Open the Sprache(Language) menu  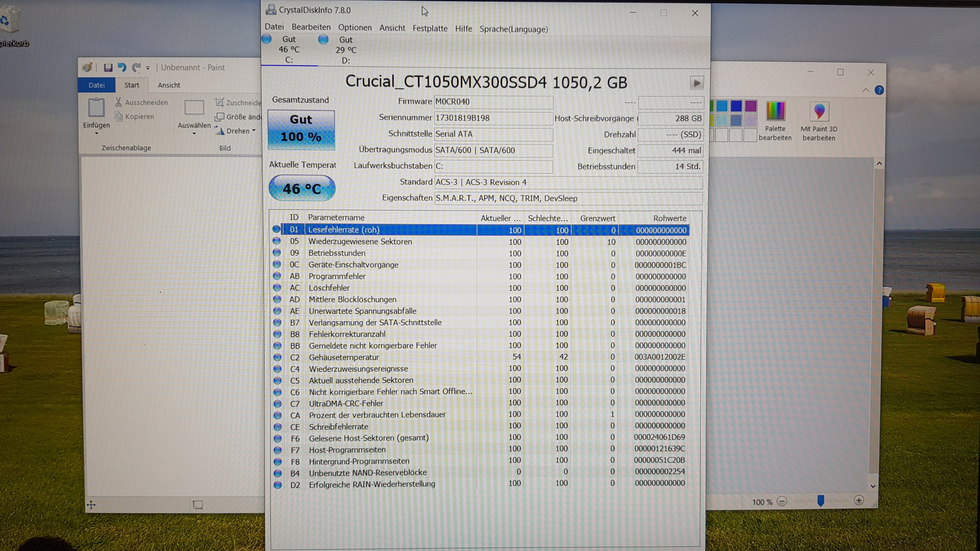pyautogui.click(x=513, y=29)
